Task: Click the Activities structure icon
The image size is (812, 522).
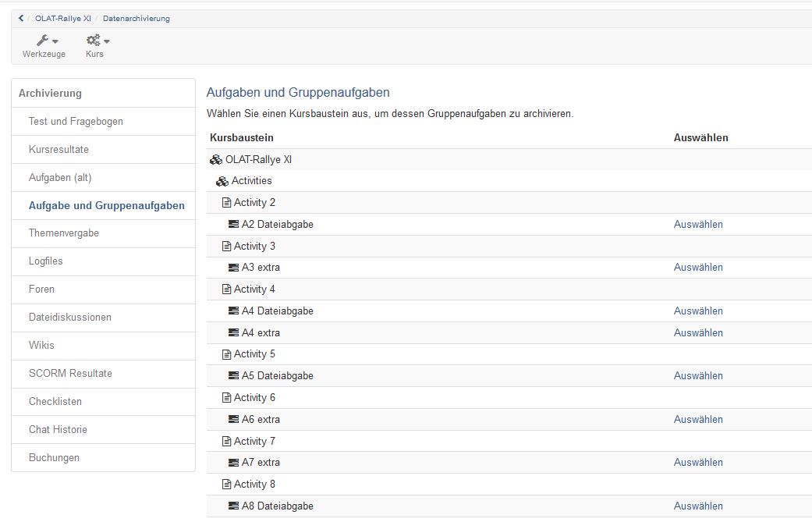Action: pyautogui.click(x=222, y=181)
